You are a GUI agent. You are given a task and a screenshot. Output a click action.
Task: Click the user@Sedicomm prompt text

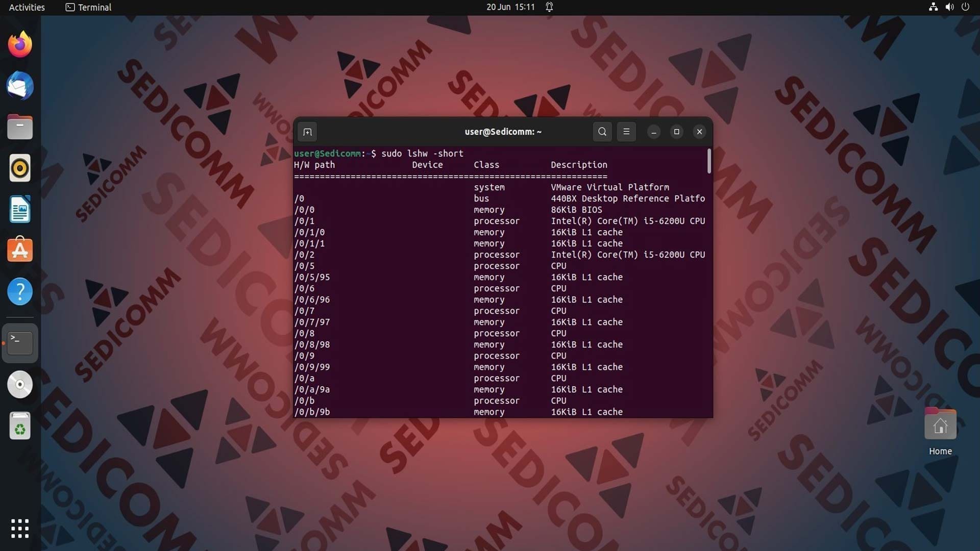pos(327,154)
